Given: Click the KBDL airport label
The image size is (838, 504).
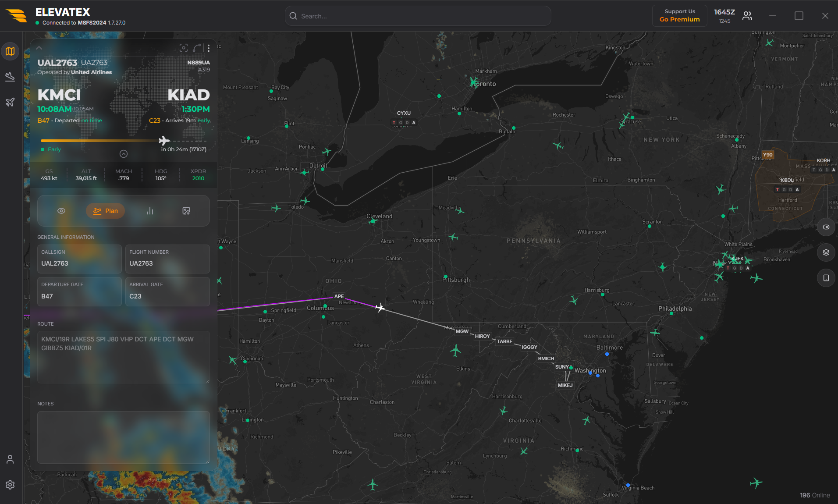Looking at the screenshot, I should [x=787, y=180].
